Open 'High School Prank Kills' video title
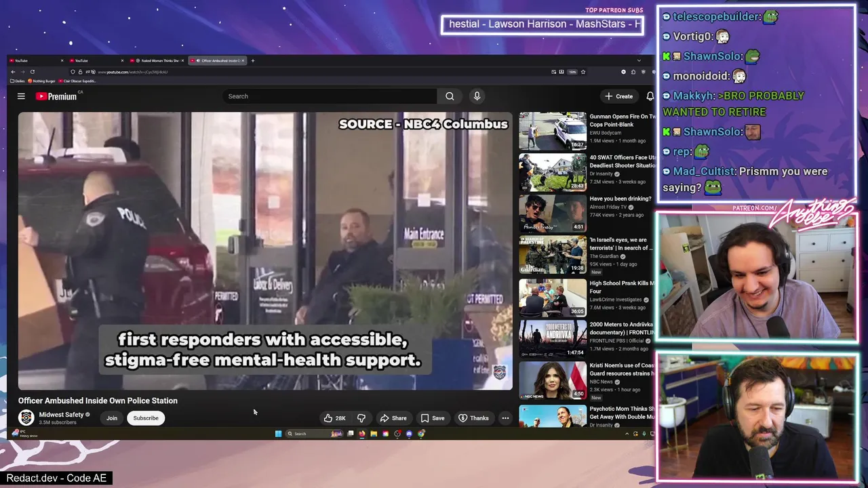 (x=623, y=287)
